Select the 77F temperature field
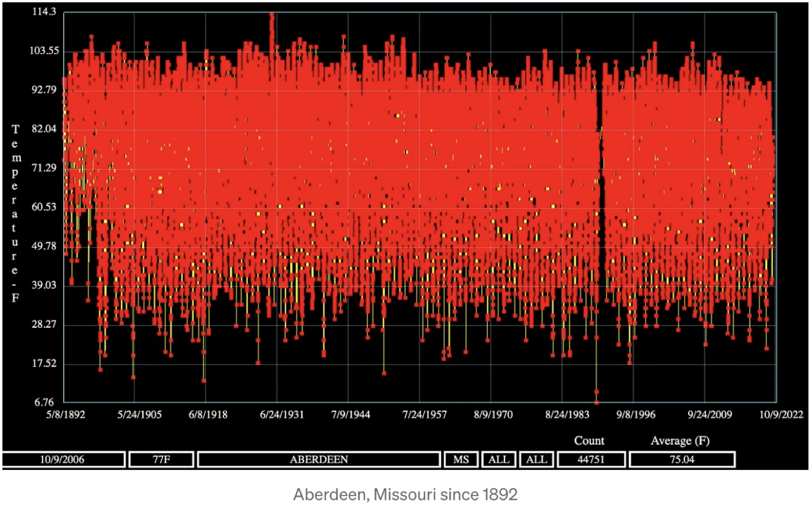 (x=161, y=459)
